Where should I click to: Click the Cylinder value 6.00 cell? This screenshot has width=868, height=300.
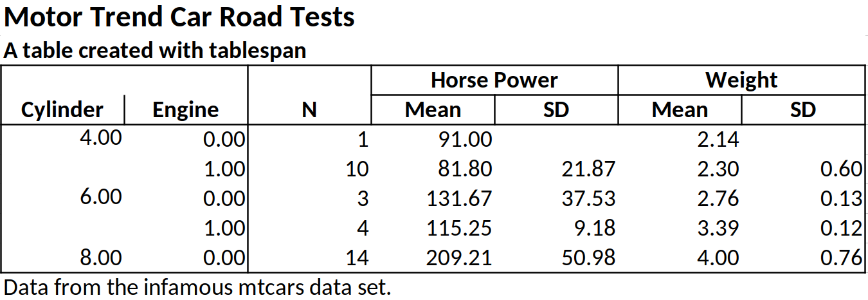[100, 198]
